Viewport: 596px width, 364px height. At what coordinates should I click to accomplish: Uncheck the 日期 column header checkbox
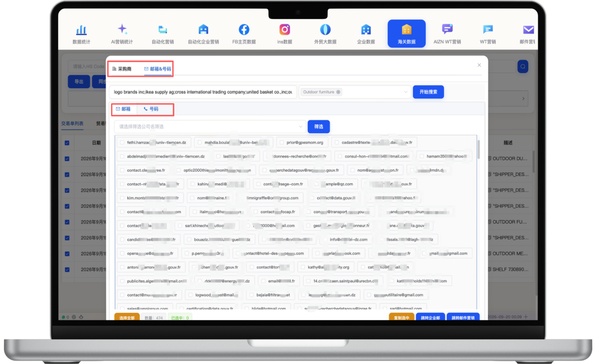pyautogui.click(x=67, y=143)
